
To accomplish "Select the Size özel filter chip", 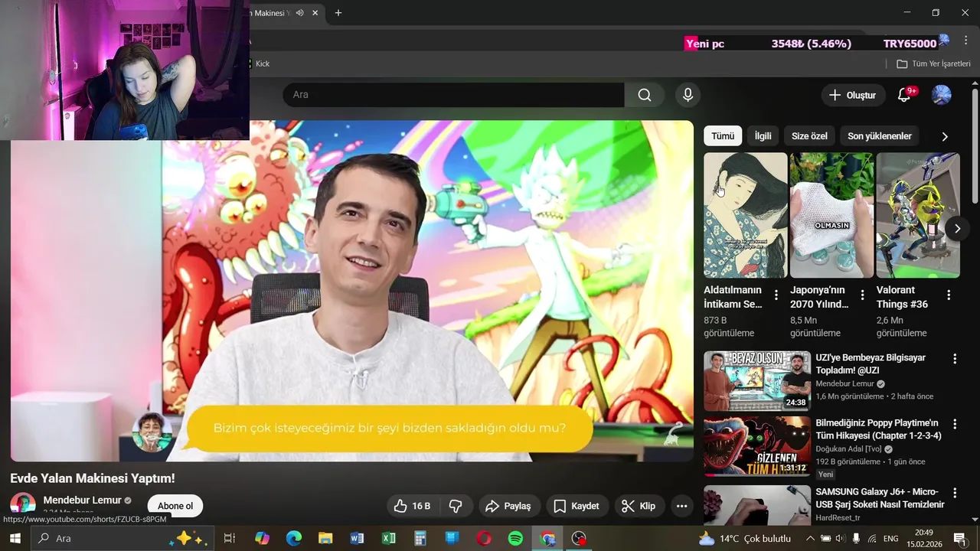I will pyautogui.click(x=809, y=135).
